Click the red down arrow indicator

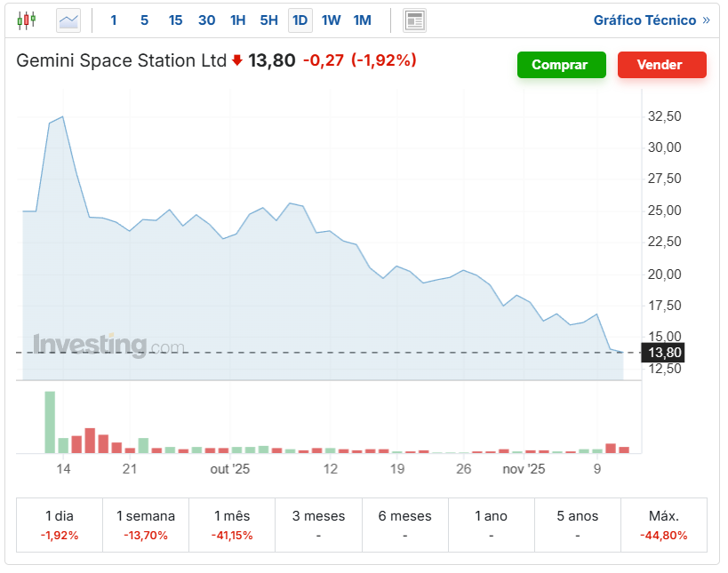pyautogui.click(x=237, y=61)
